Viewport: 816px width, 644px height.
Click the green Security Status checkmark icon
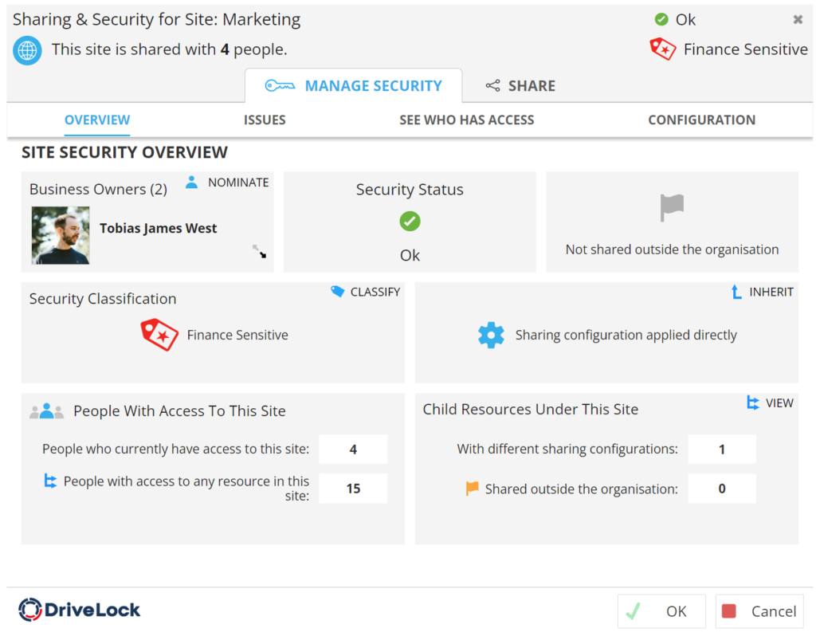tap(410, 222)
